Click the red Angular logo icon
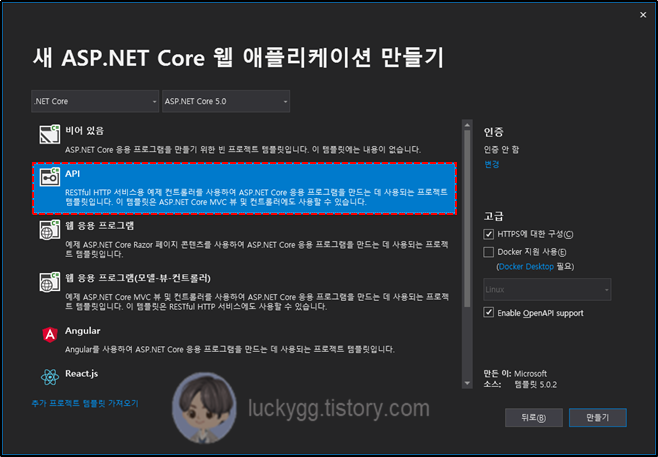This screenshot has width=658, height=457. pyautogui.click(x=50, y=334)
